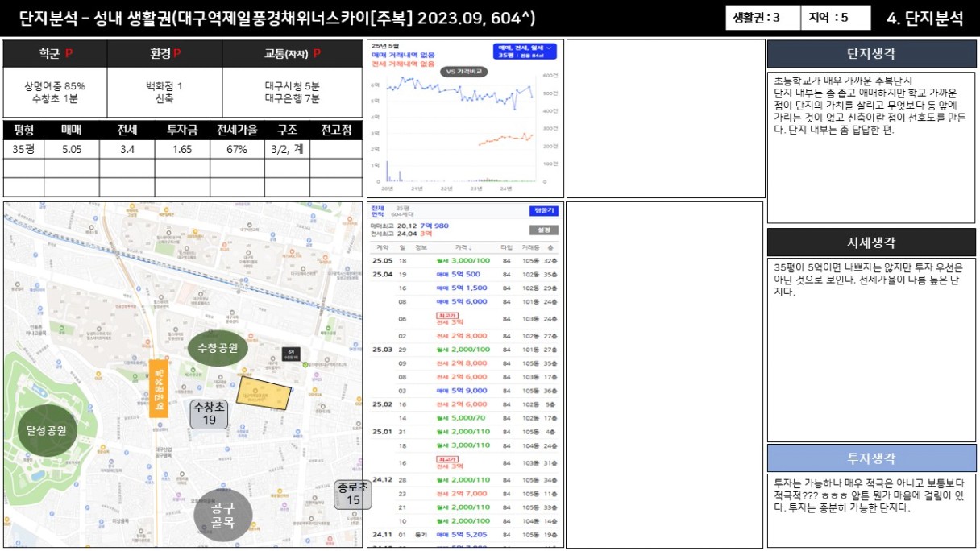Viewport: 980px width, 551px height.
Task: Click the orange vertical station label on map
Action: [x=159, y=388]
